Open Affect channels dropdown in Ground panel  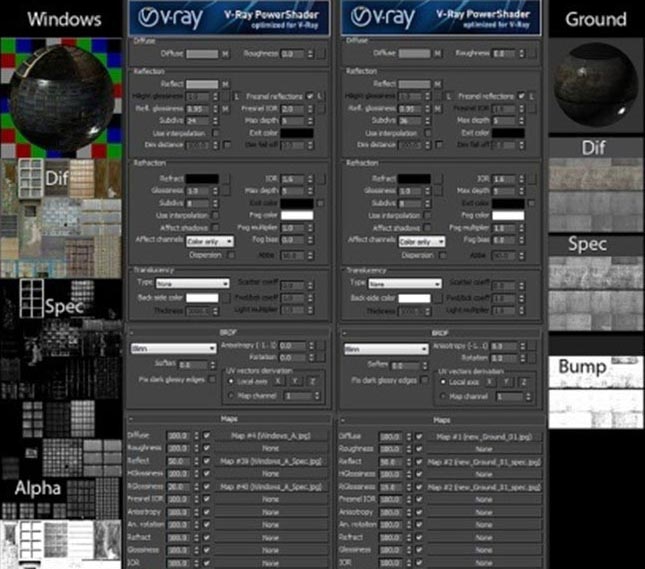tap(422, 242)
